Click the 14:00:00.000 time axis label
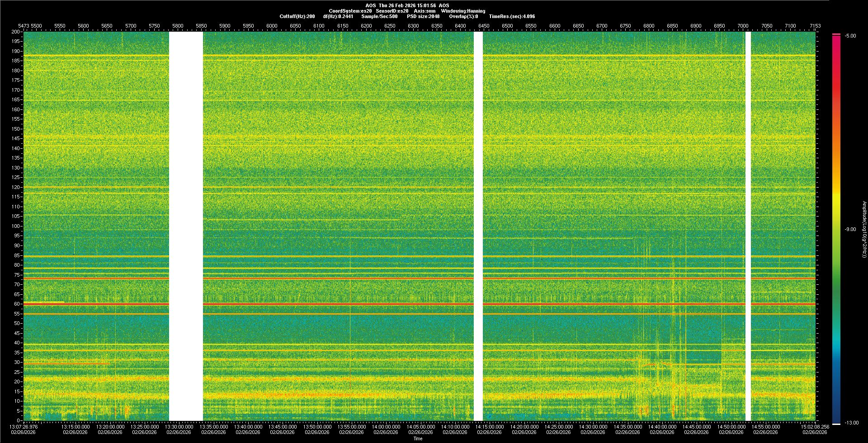The height and width of the screenshot is (443, 868). [x=386, y=427]
